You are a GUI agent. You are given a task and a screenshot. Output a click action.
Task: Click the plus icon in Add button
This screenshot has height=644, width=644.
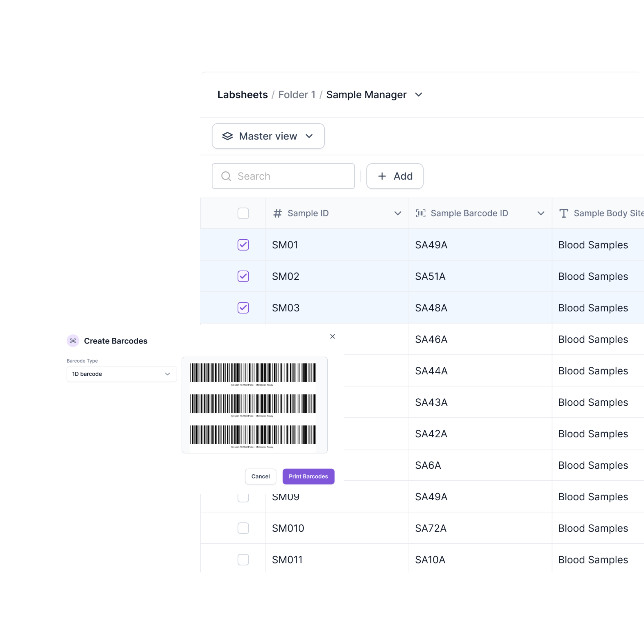click(x=382, y=176)
